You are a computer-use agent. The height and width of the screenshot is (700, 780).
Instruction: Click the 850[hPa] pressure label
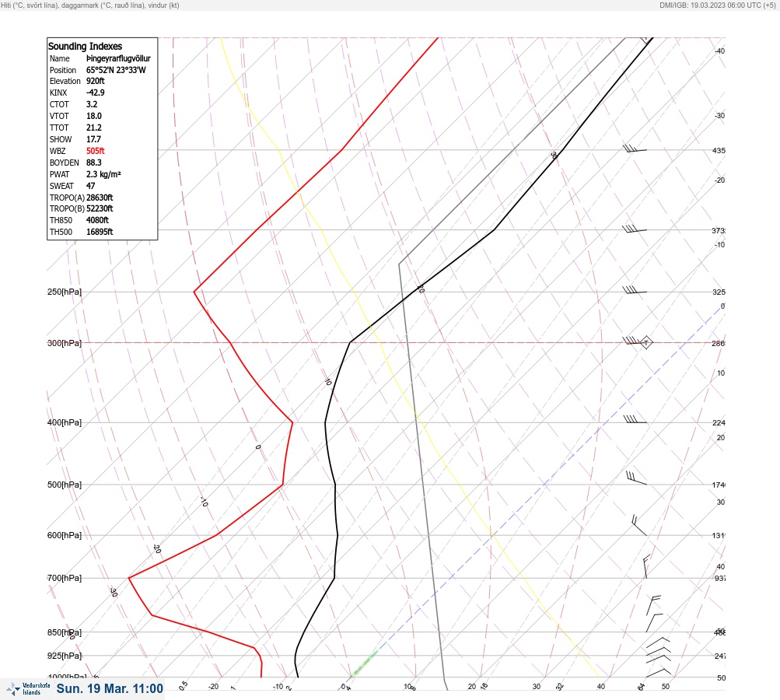(x=65, y=632)
